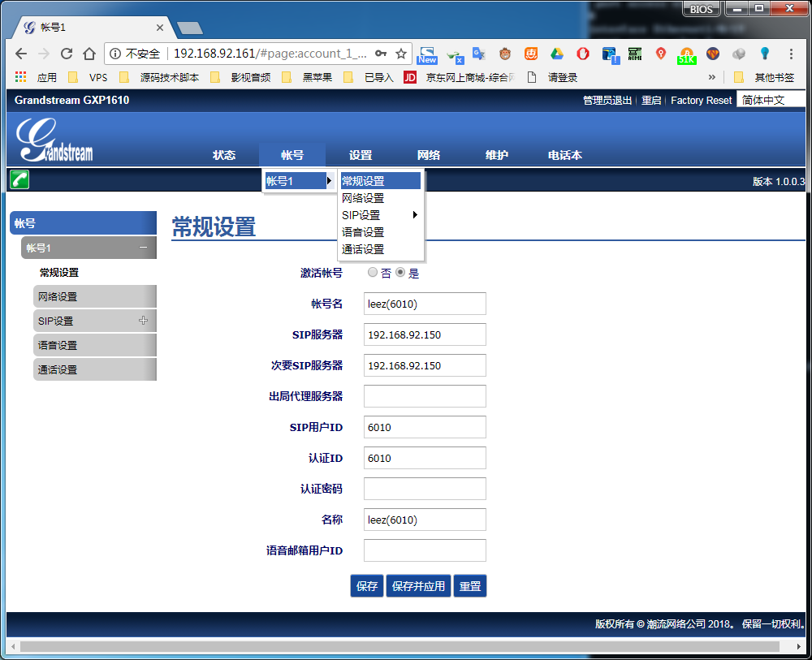
Task: Open the Chrome three-dot menu
Action: [x=791, y=54]
